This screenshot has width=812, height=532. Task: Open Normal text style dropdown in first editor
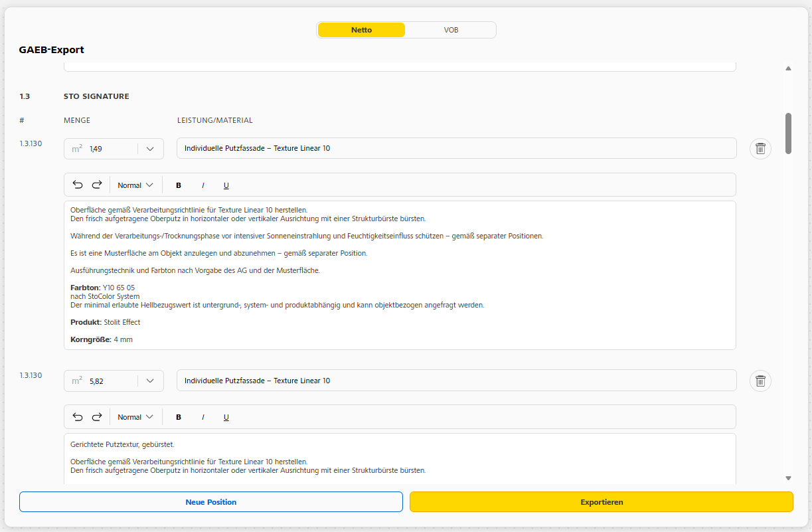[x=135, y=185]
